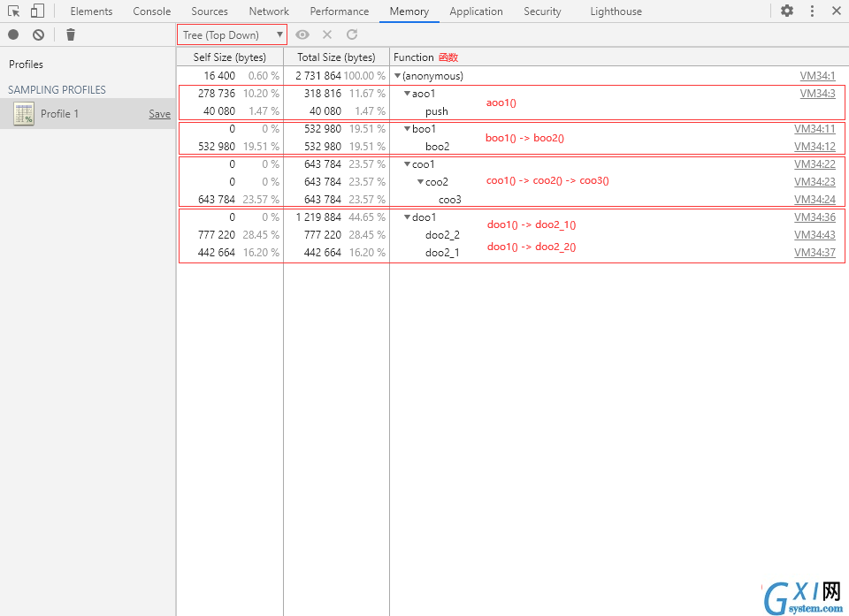Open the Sources tab
The height and width of the screenshot is (616, 849).
pos(210,11)
